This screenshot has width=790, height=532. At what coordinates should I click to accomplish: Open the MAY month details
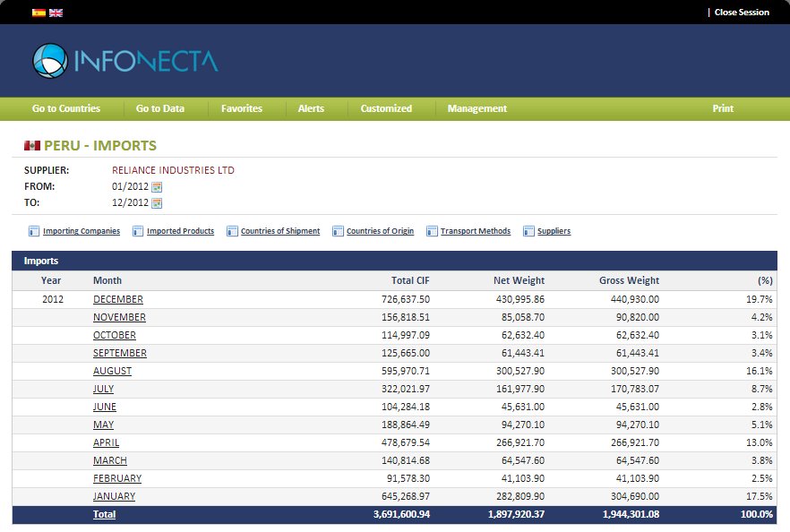coord(103,425)
